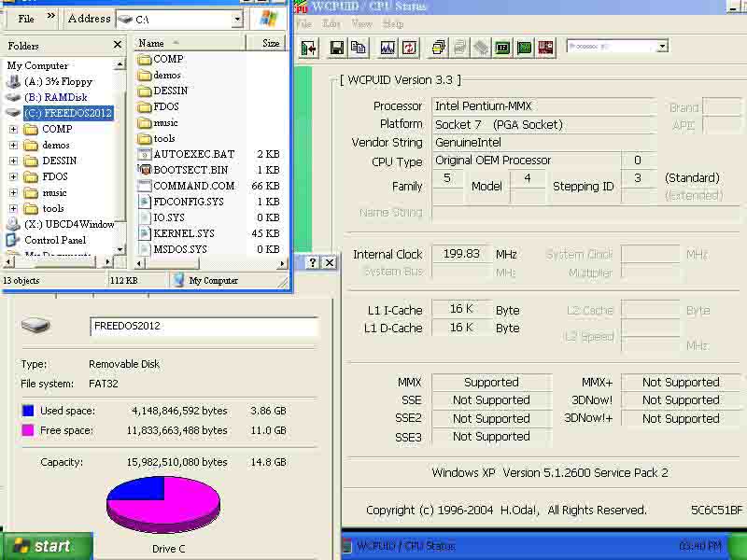The height and width of the screenshot is (560, 747).
Task: Expand the demos folder in the tree
Action: 13,145
